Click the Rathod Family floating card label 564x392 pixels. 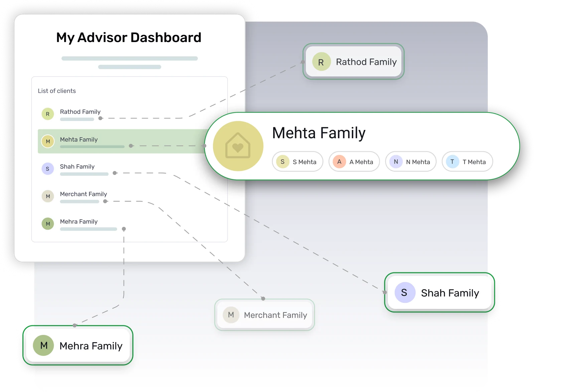point(366,62)
